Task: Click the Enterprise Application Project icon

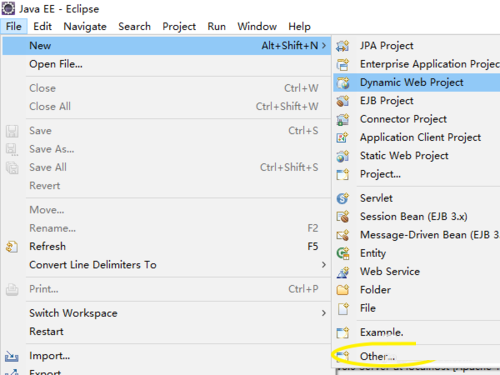Action: point(343,64)
